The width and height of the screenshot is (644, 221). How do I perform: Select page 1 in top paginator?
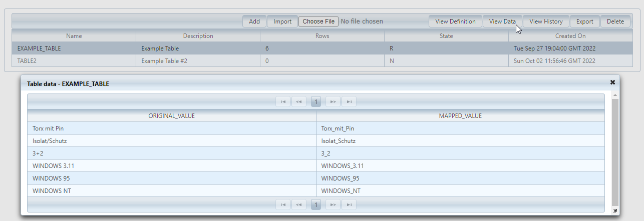coord(316,102)
